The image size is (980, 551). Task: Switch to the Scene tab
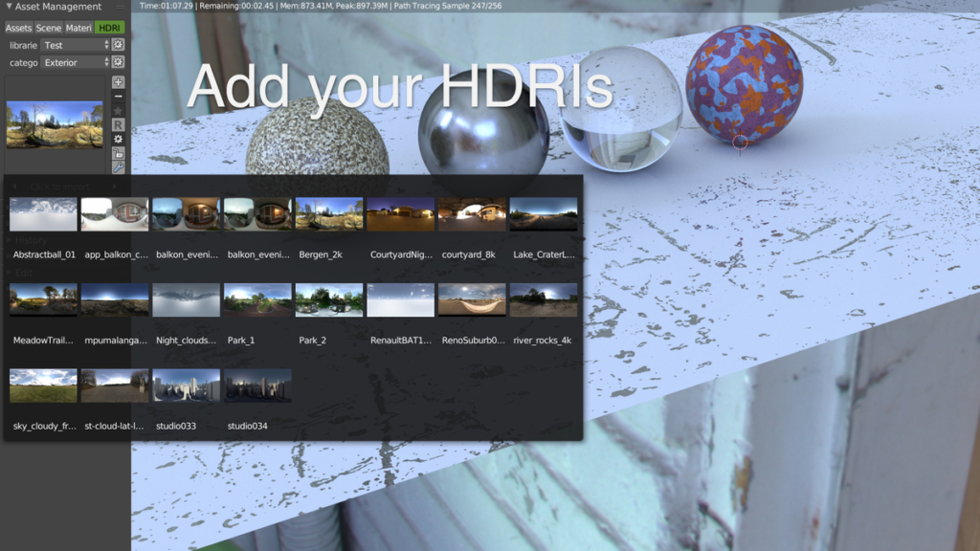(x=48, y=28)
